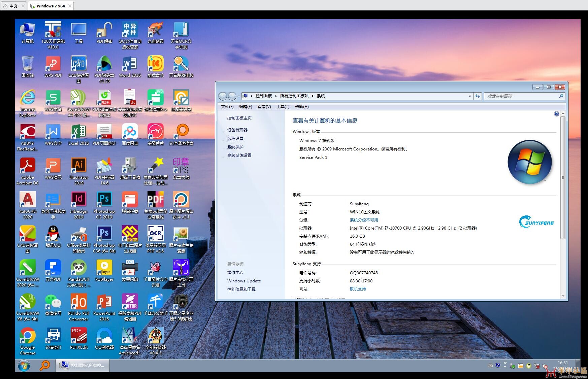Select the Google Chrome desktop shortcut
The image size is (588, 379).
[x=28, y=336]
